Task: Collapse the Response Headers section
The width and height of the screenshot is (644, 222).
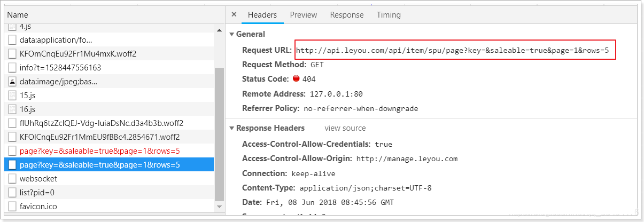Action: click(x=232, y=128)
